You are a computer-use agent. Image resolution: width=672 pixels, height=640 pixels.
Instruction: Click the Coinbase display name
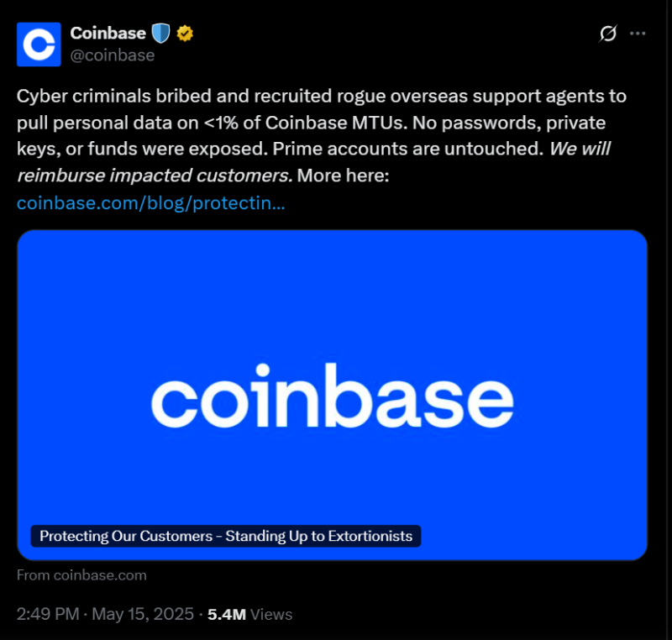[108, 34]
